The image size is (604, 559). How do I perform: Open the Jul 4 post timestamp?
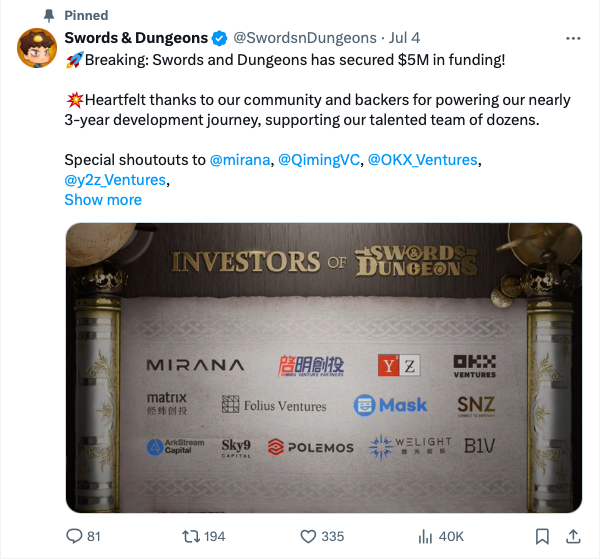(x=404, y=38)
